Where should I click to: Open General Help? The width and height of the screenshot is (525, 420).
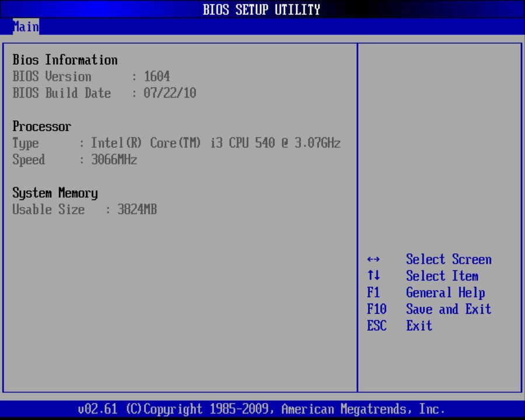coord(445,293)
